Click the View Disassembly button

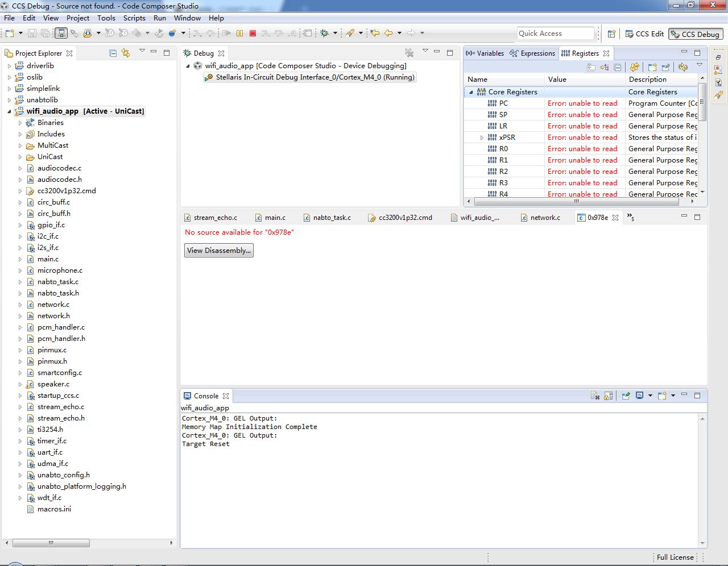point(219,251)
